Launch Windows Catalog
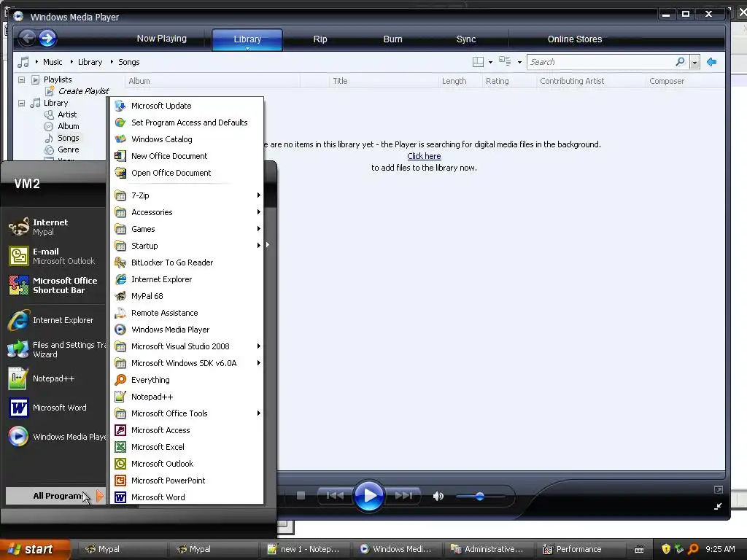Viewport: 747px width, 560px height. coord(187,139)
